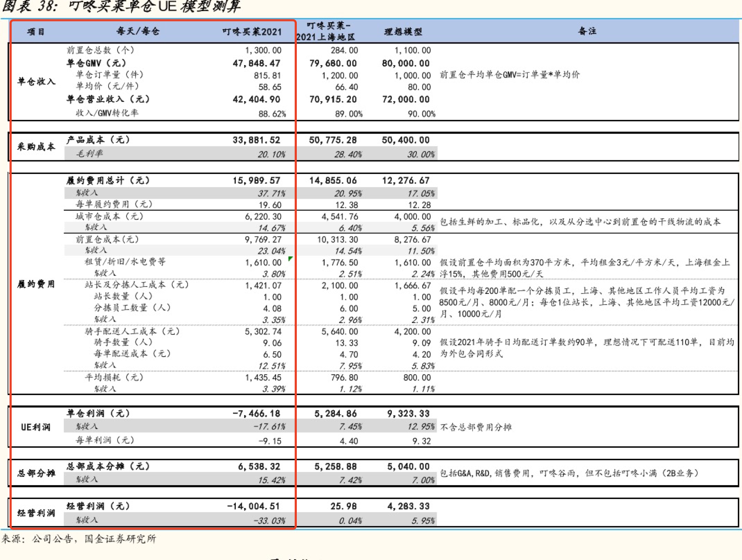Select the row label 总部成本分摊（元）

108,466
